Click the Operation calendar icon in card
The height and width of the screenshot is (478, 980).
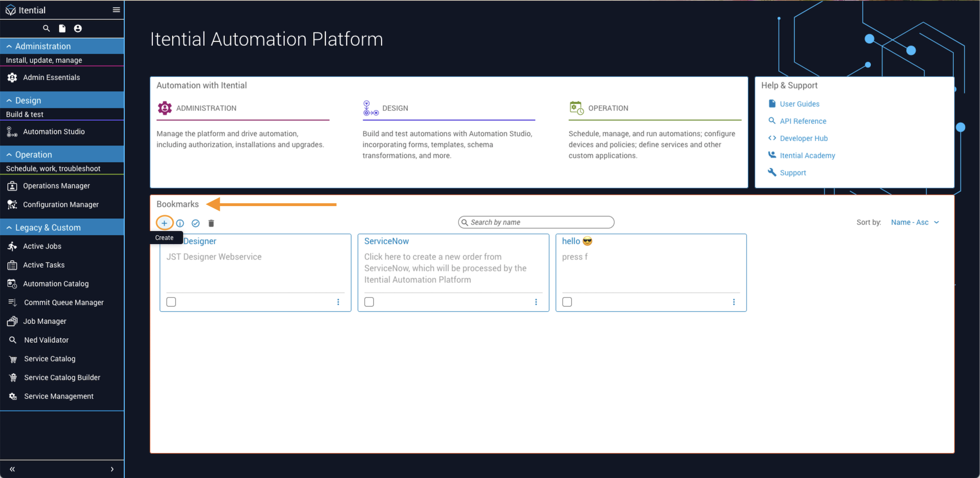pyautogui.click(x=576, y=108)
